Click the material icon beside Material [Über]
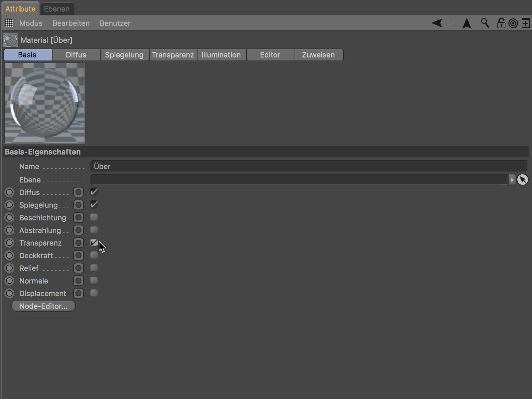The height and width of the screenshot is (399, 532). 11,40
